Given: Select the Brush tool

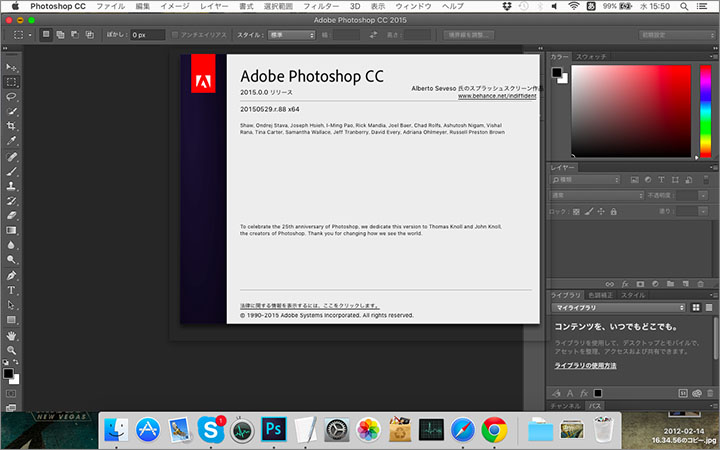Looking at the screenshot, I should (11, 172).
